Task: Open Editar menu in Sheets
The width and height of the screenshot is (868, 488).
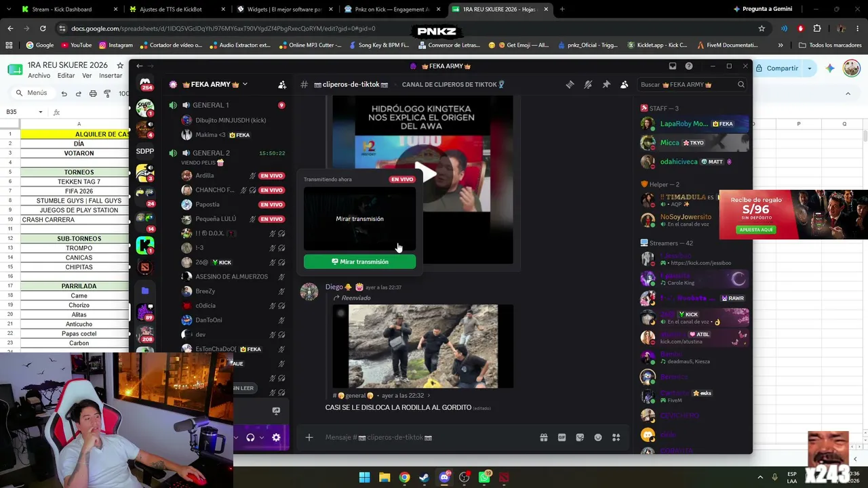Action: [x=66, y=76]
